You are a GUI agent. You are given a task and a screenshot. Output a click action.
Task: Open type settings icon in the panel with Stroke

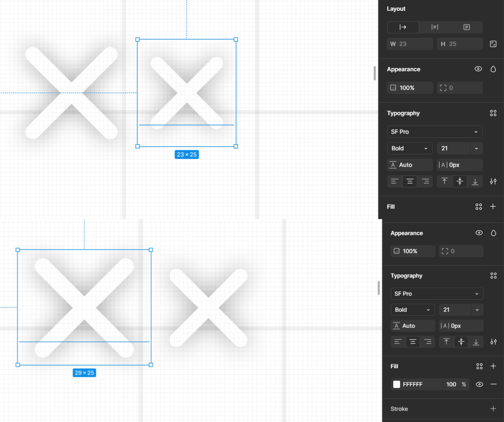pos(493,342)
